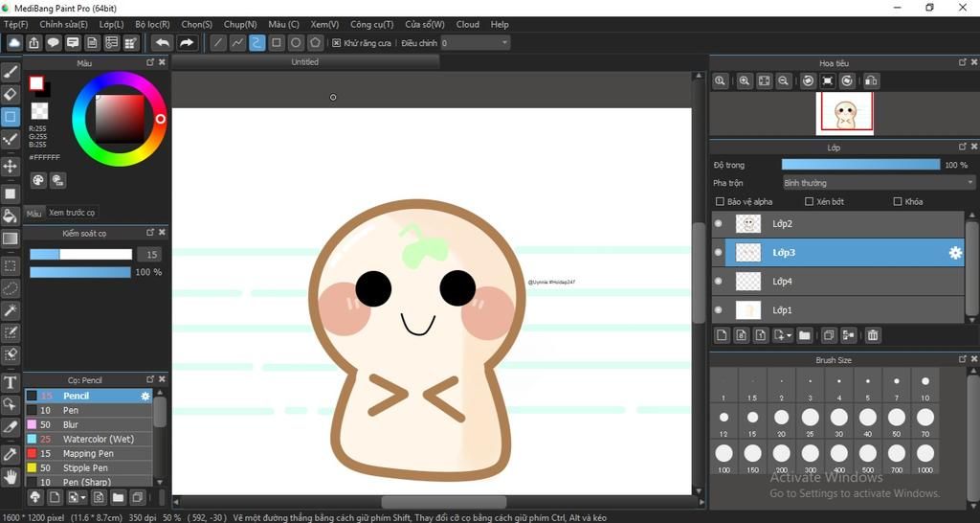Enable the Bảo vệ alpha checkbox
980x523 pixels.
(x=720, y=201)
